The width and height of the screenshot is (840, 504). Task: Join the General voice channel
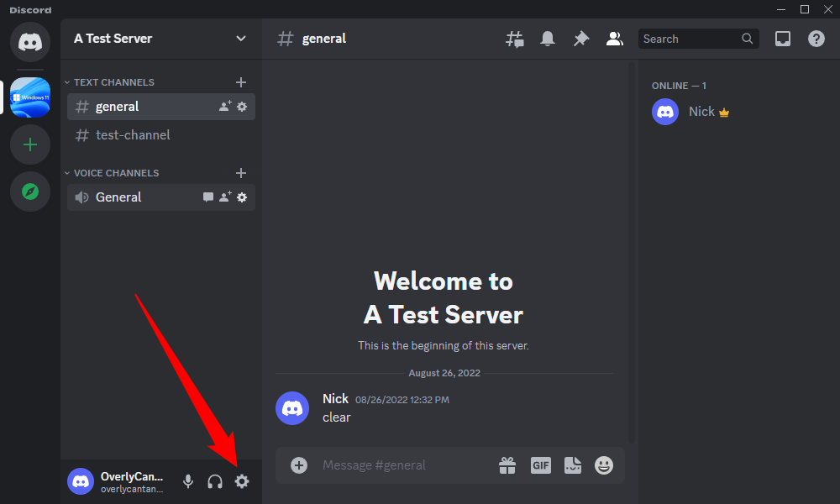pyautogui.click(x=118, y=197)
